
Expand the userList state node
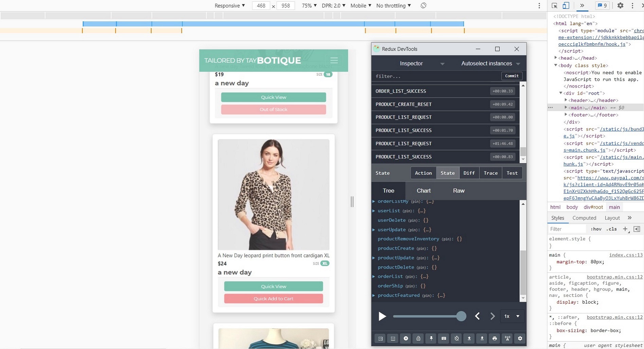tap(374, 211)
